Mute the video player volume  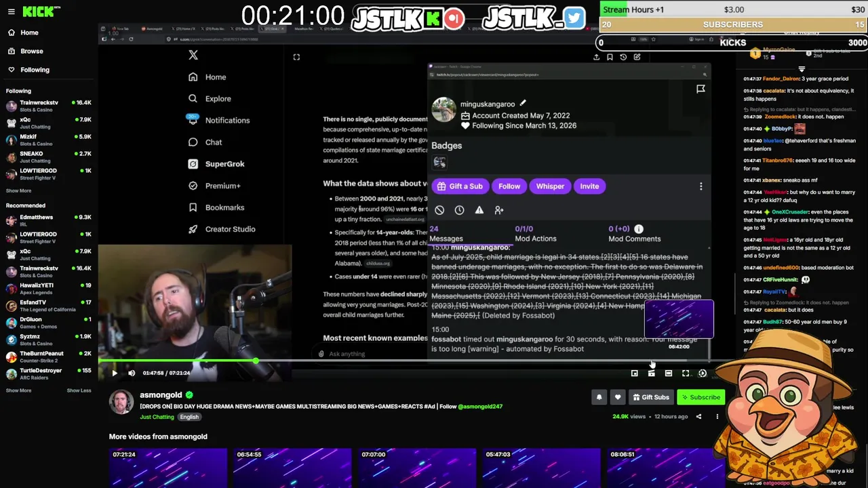(132, 373)
